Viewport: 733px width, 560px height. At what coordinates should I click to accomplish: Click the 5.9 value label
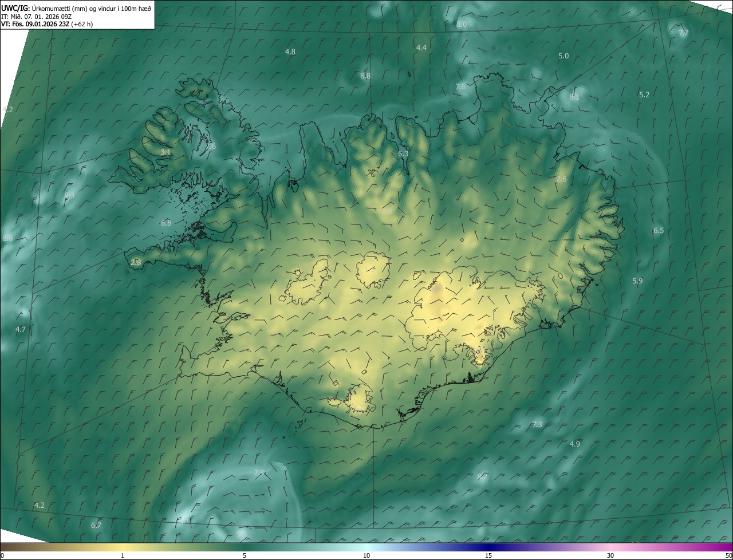(x=637, y=281)
